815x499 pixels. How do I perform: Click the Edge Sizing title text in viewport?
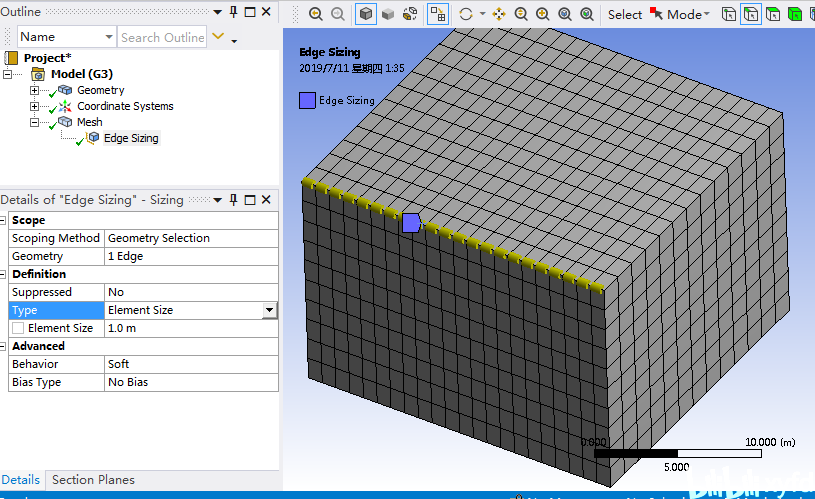click(330, 52)
